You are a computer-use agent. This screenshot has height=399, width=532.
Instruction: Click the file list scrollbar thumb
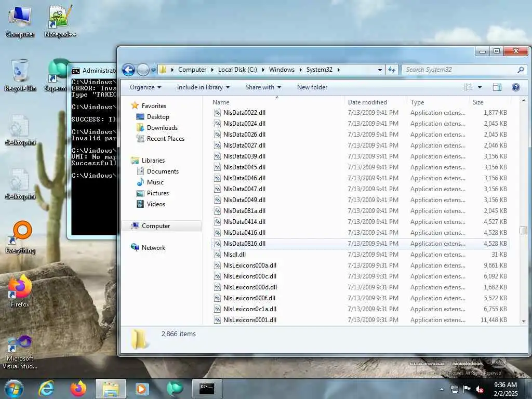[524, 230]
